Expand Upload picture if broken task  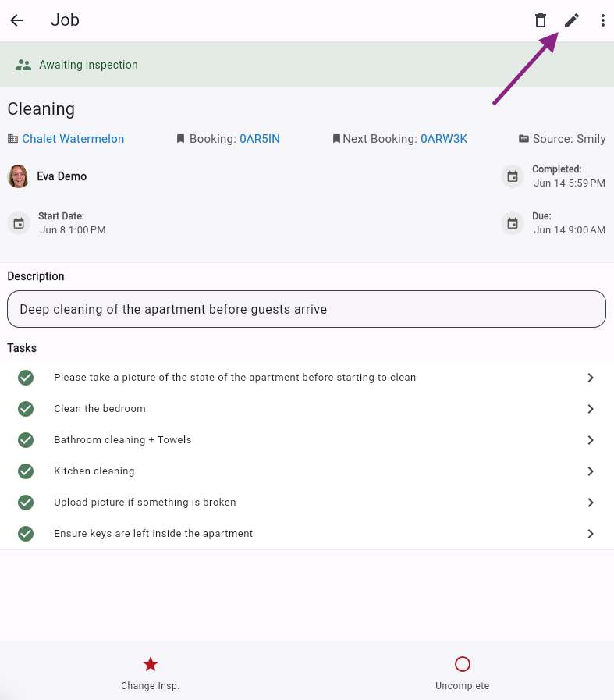[591, 503]
